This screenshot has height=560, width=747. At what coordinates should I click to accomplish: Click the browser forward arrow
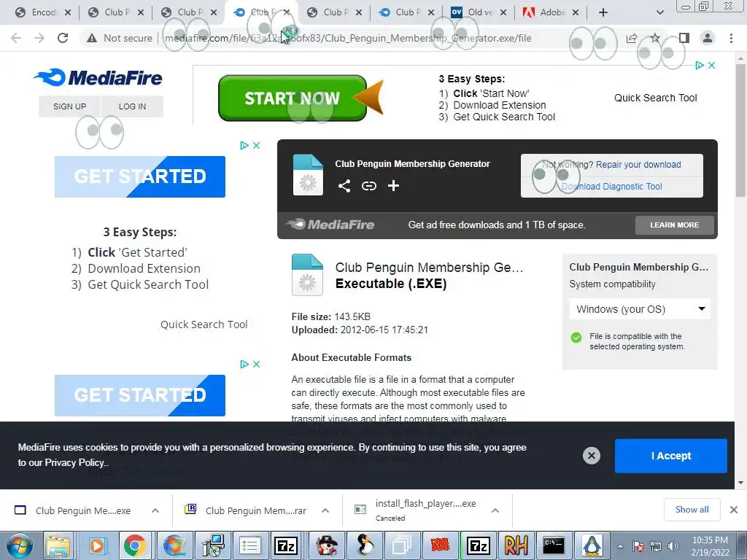[x=39, y=38]
